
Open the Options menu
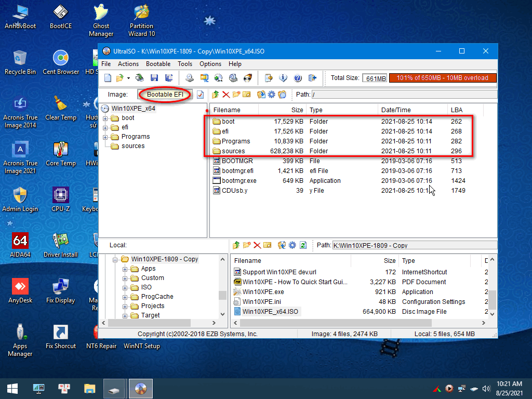pos(210,64)
